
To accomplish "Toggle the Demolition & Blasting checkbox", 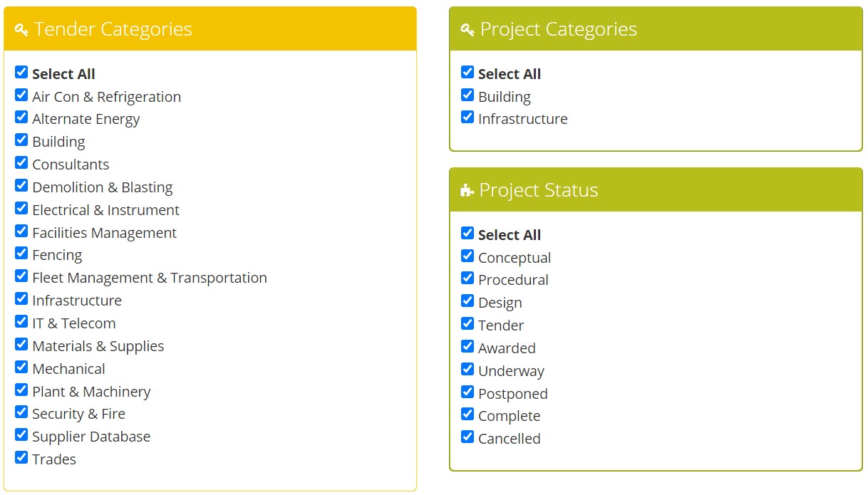I will click(x=21, y=185).
